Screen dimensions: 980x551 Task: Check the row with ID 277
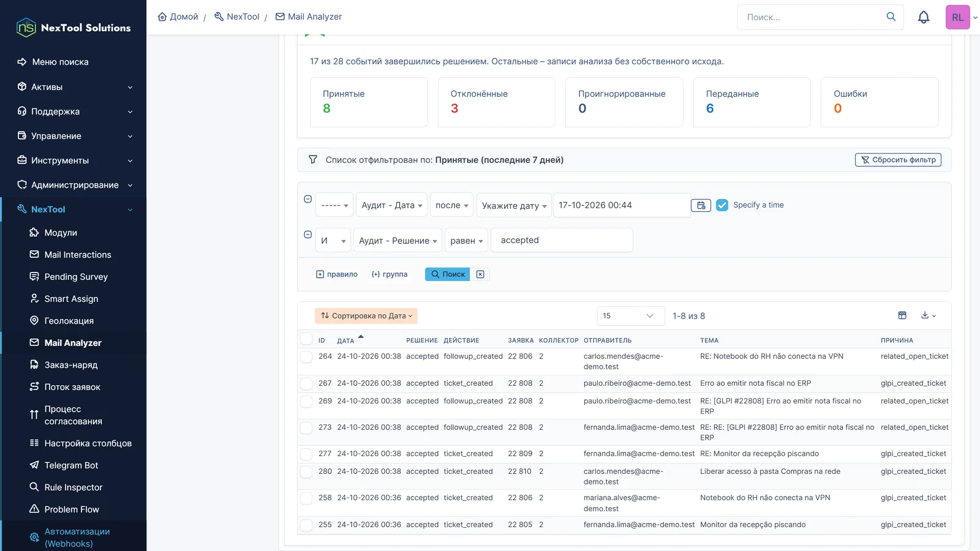[306, 454]
